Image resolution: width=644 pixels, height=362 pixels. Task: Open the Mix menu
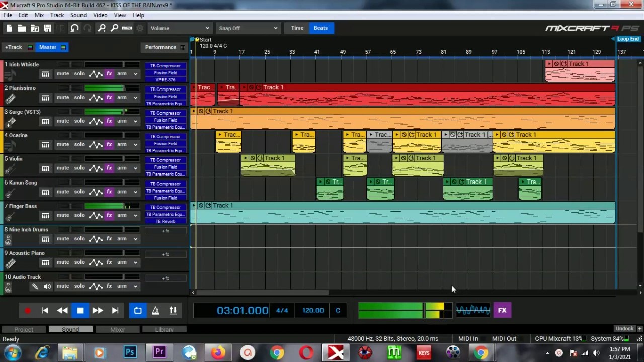pos(39,15)
